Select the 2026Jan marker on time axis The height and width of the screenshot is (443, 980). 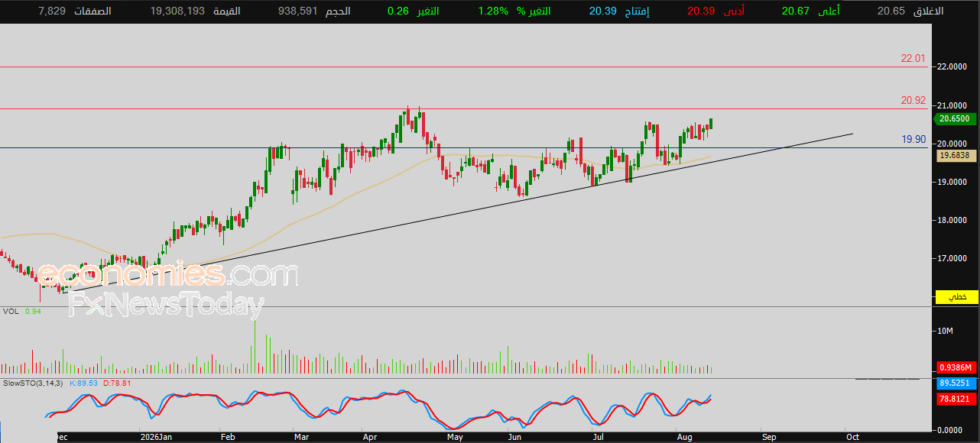[x=156, y=438]
